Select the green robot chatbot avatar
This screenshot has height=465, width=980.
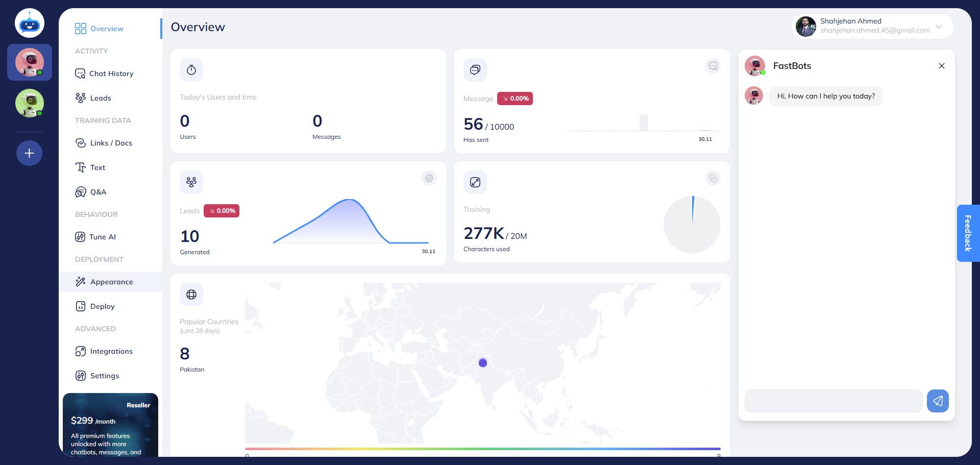tap(30, 103)
